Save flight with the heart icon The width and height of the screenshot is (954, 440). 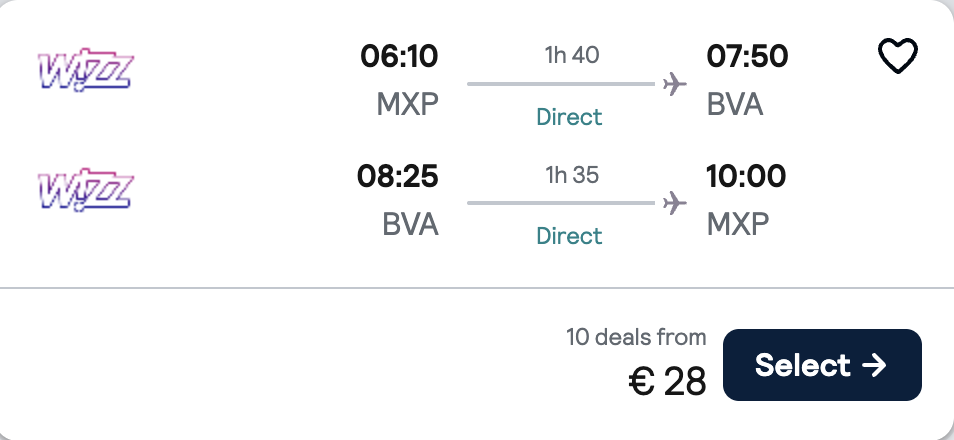tap(897, 58)
